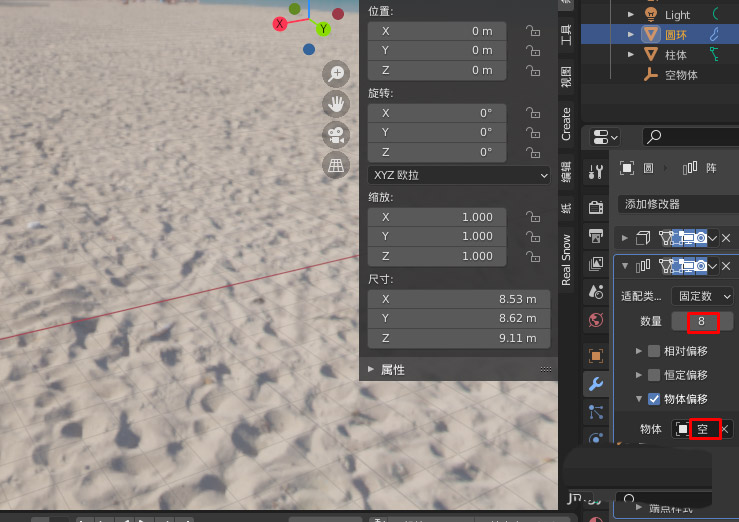Image resolution: width=739 pixels, height=522 pixels.
Task: Open the 工具 sidebar tab
Action: point(566,35)
